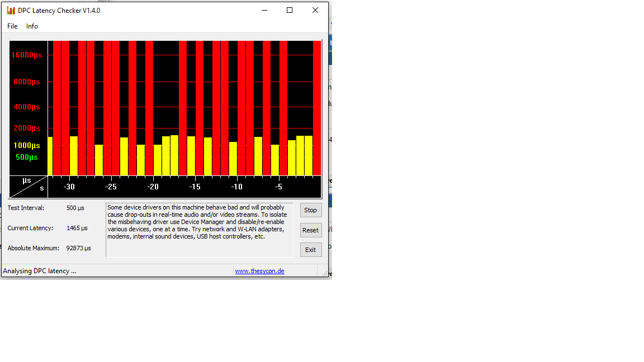Click the DPC Latency Checker V1.4.0 title text
644x362 pixels.
59,11
